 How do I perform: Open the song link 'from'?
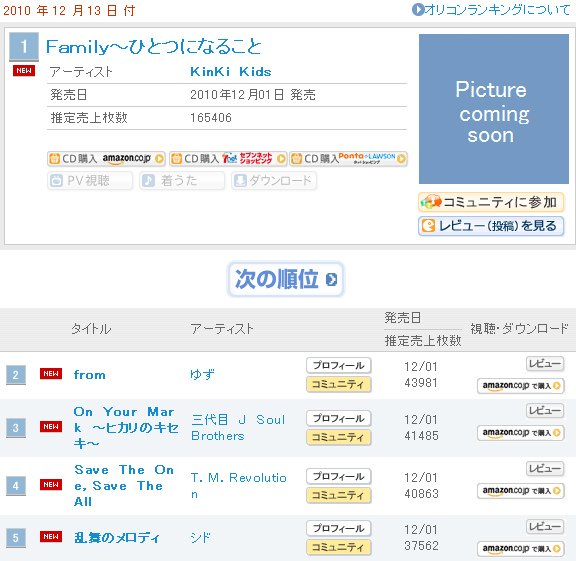coord(90,375)
